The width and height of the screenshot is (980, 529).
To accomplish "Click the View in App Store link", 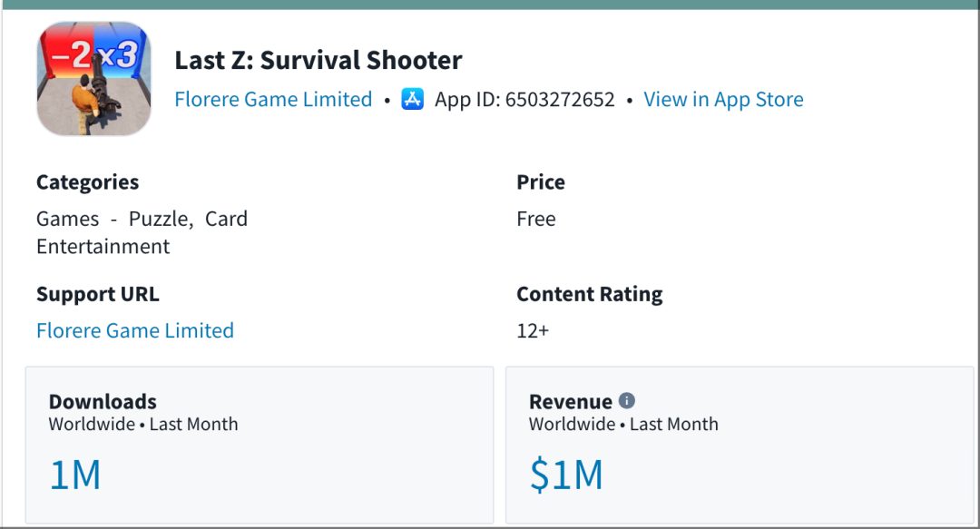I will pos(723,100).
